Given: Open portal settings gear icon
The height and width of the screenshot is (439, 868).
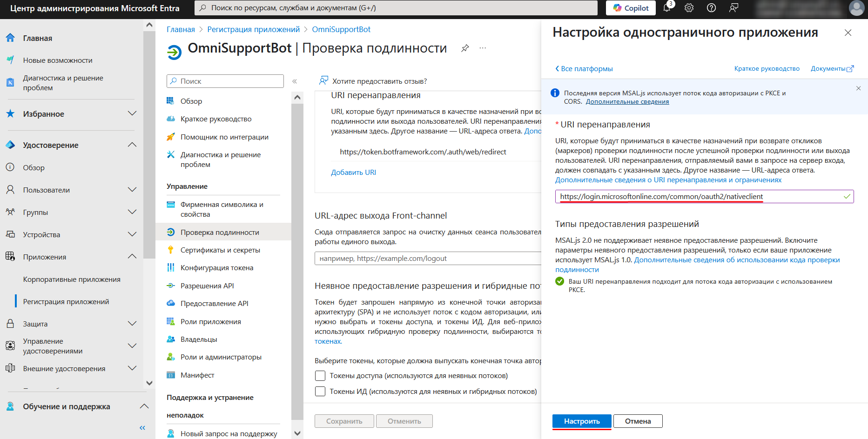Looking at the screenshot, I should tap(689, 8).
